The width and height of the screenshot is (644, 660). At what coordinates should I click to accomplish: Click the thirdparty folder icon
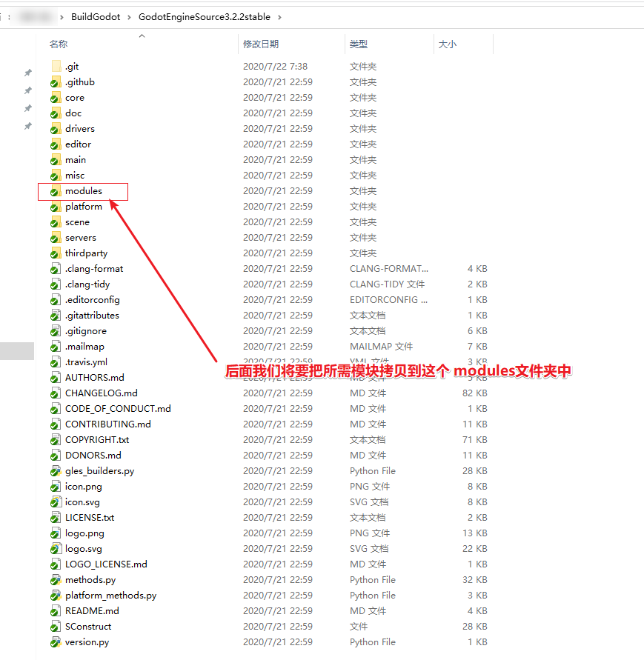tap(56, 253)
